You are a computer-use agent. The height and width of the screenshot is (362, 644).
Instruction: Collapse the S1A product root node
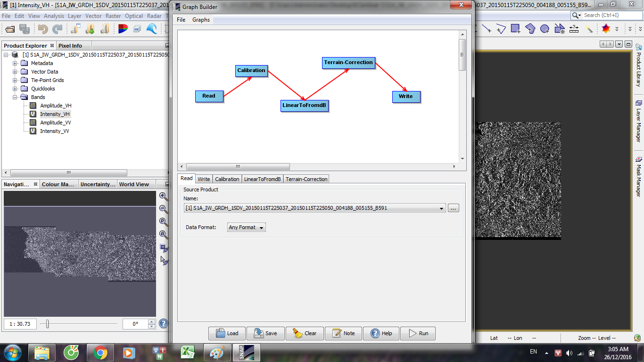(6, 55)
